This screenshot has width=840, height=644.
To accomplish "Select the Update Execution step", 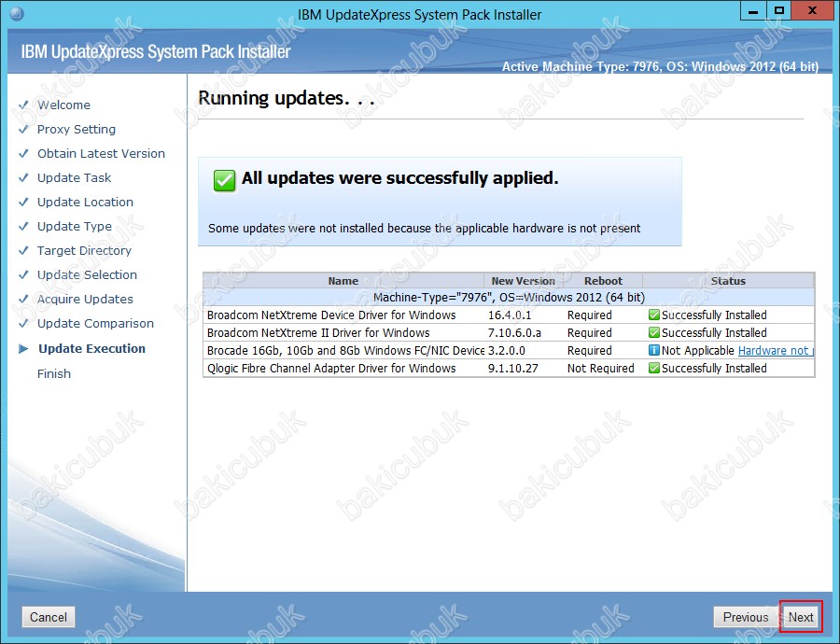I will [91, 349].
